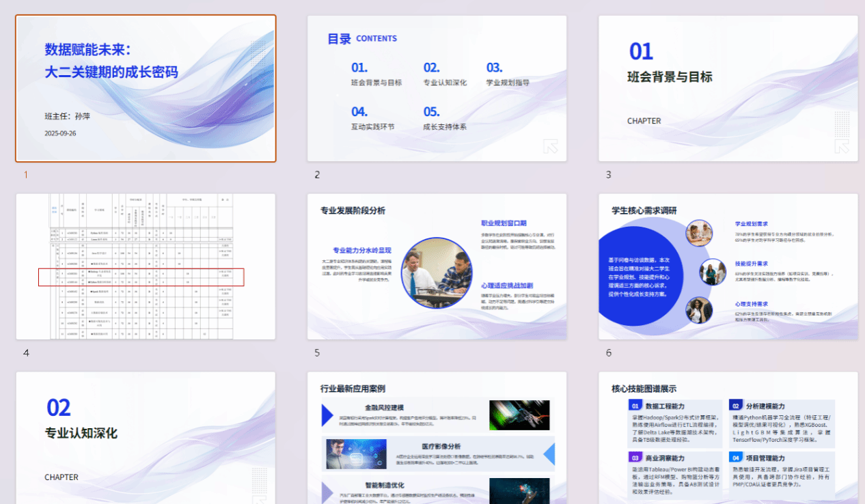
Task: Select the 专业发展阶段分析 slide title
Action: point(353,210)
